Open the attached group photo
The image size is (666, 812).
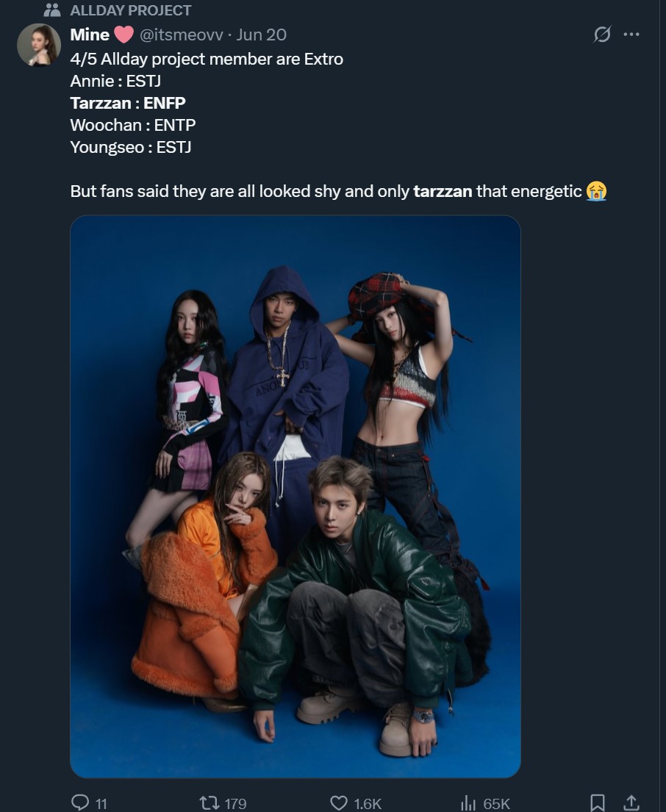(296, 496)
